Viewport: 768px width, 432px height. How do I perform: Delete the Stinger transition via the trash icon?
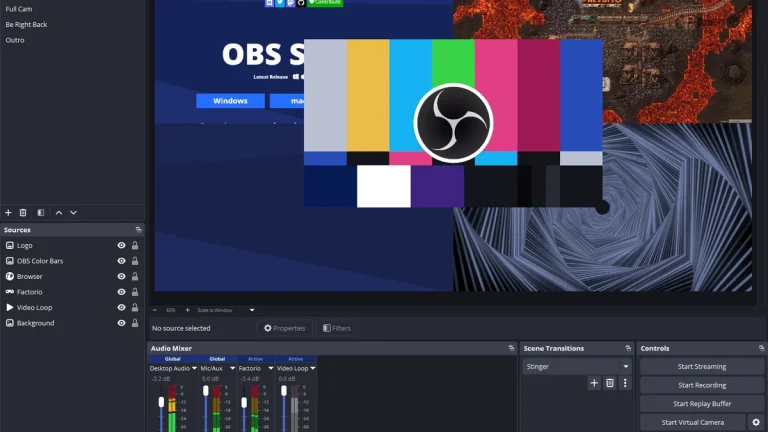click(x=610, y=383)
